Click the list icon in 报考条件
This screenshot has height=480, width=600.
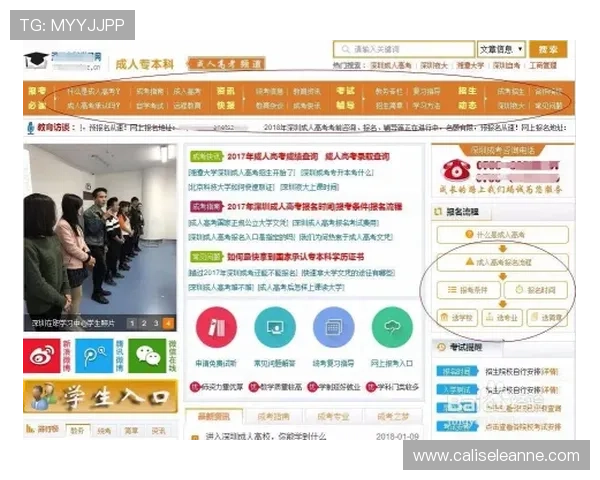click(x=452, y=290)
